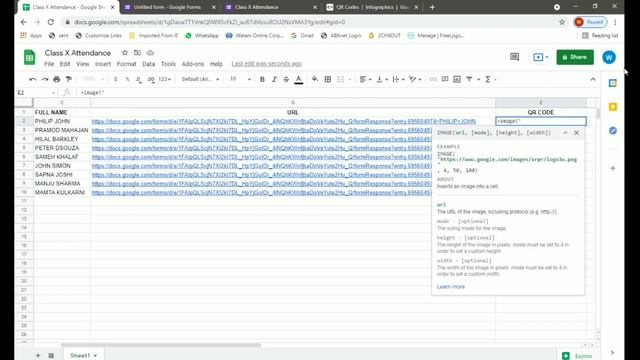Image resolution: width=640 pixels, height=360 pixels.
Task: Open the File menu
Action: point(49,64)
